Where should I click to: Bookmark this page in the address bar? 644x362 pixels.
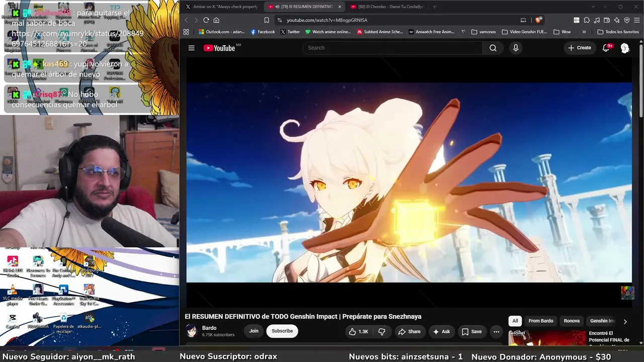tap(267, 20)
